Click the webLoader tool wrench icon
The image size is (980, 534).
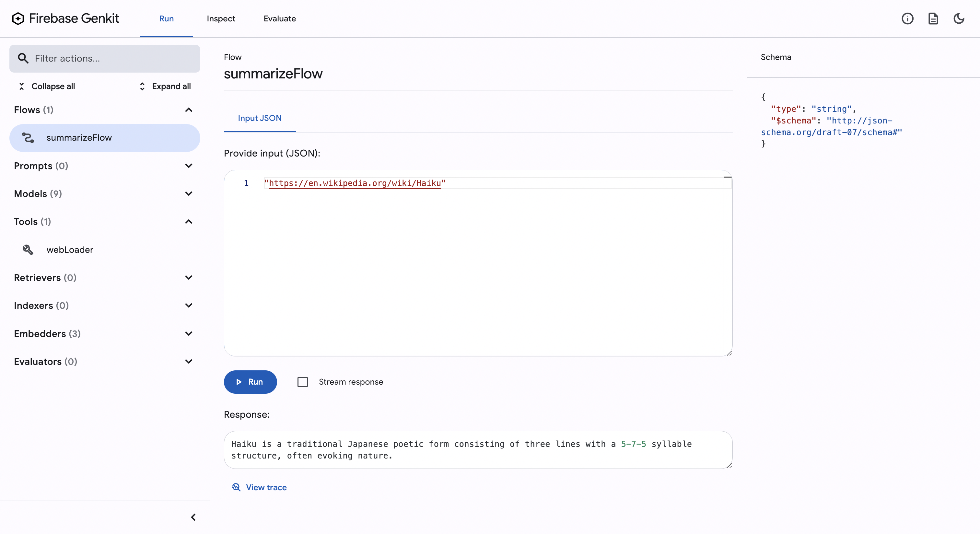[x=28, y=250]
